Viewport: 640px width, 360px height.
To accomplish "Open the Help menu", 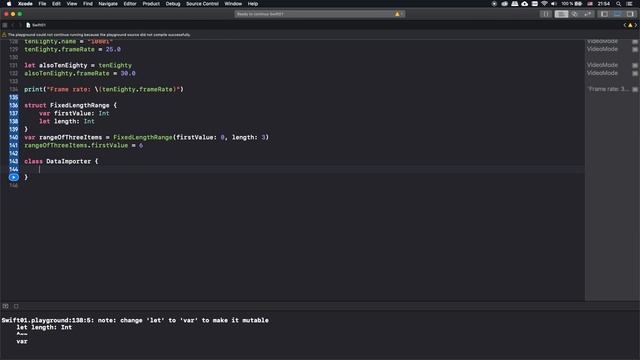I will pyautogui.click(x=253, y=4).
